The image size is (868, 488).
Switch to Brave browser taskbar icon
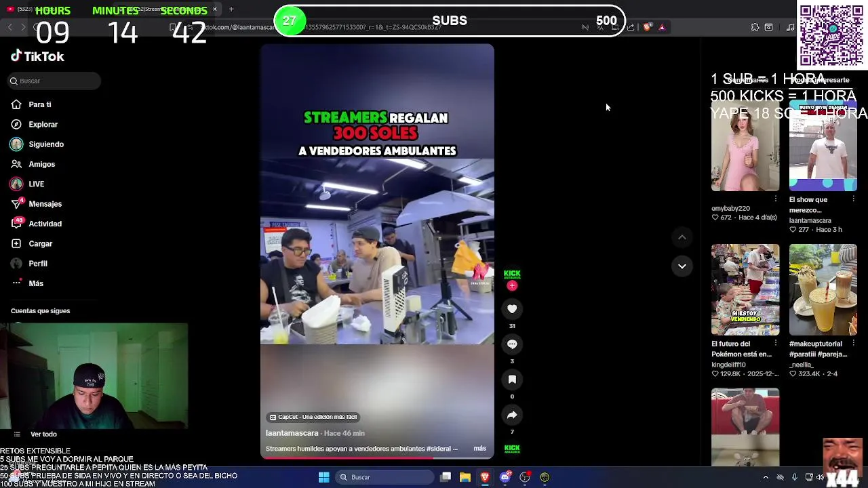(x=485, y=477)
